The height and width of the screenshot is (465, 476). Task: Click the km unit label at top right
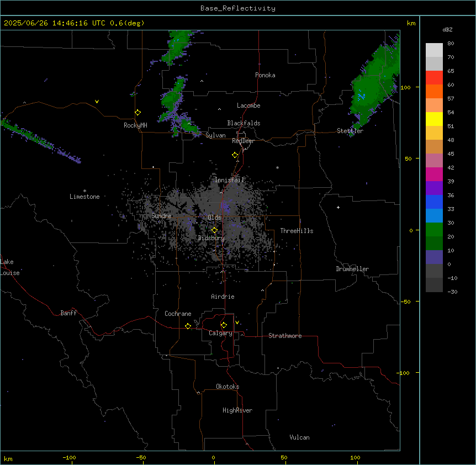tap(411, 23)
